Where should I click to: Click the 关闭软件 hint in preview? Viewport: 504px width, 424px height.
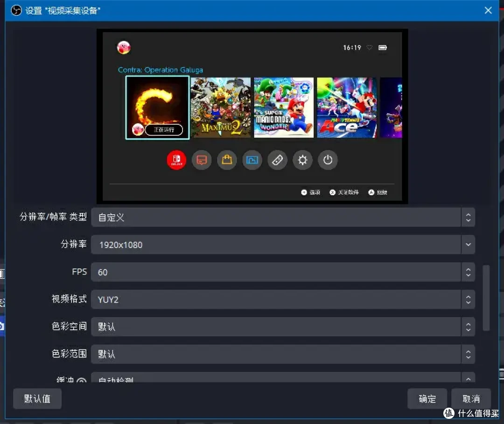pos(344,192)
